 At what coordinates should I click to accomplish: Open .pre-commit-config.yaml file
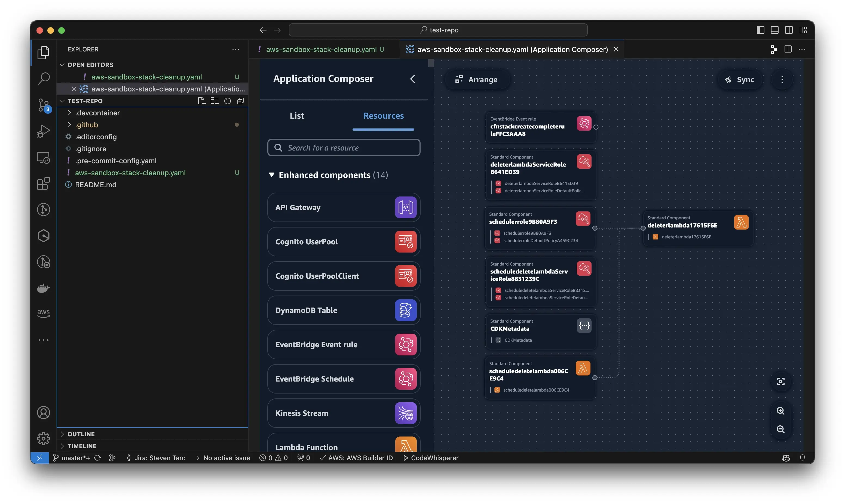tap(115, 161)
